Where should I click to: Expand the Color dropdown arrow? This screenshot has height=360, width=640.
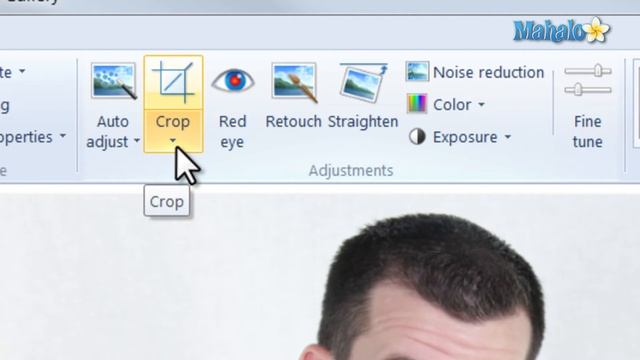pyautogui.click(x=482, y=105)
